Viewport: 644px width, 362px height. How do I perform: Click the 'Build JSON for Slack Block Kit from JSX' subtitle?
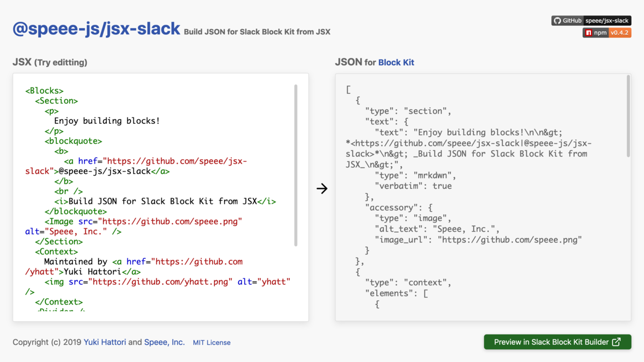(x=257, y=32)
